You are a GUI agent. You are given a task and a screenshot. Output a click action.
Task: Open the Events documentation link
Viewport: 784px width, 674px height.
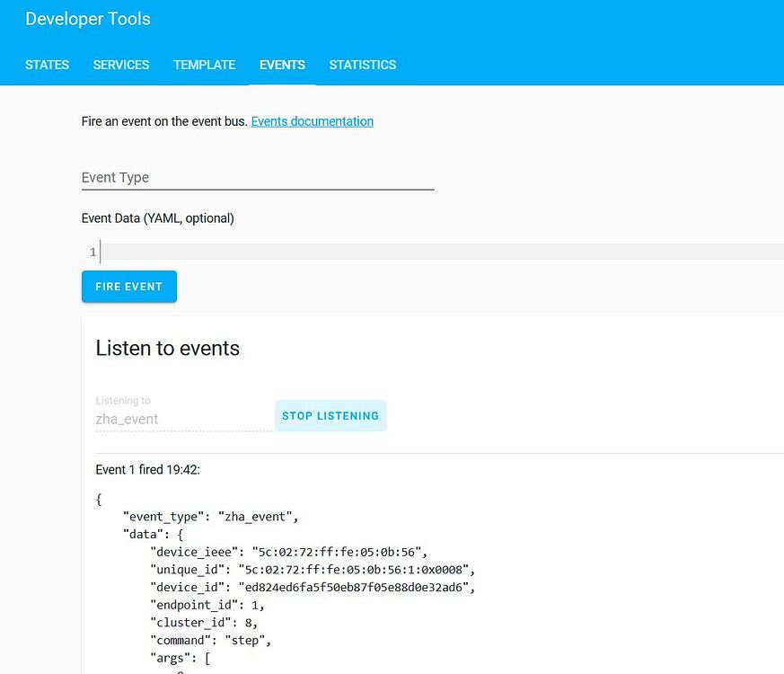point(312,121)
